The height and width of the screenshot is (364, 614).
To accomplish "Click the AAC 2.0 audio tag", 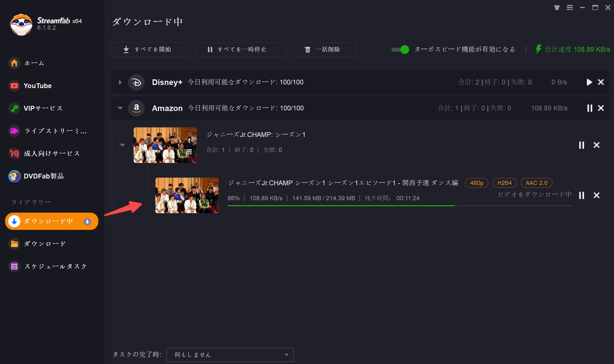I will (537, 183).
